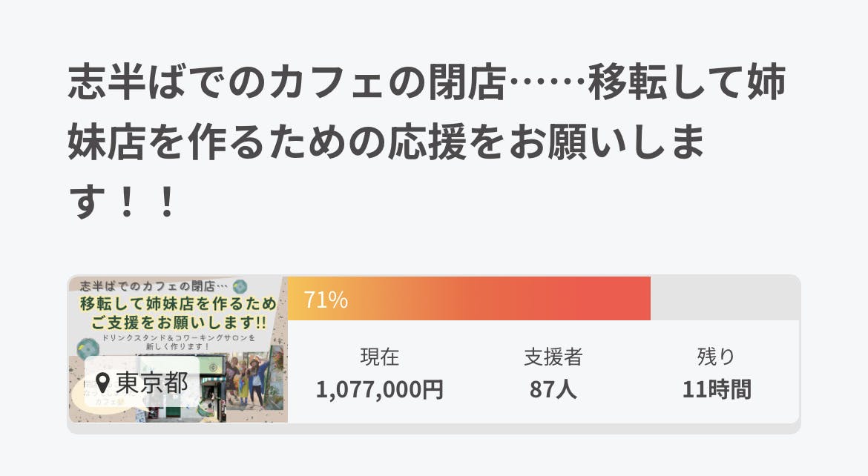Click the 11時間 remaining time
868x476 pixels.
[716, 389]
